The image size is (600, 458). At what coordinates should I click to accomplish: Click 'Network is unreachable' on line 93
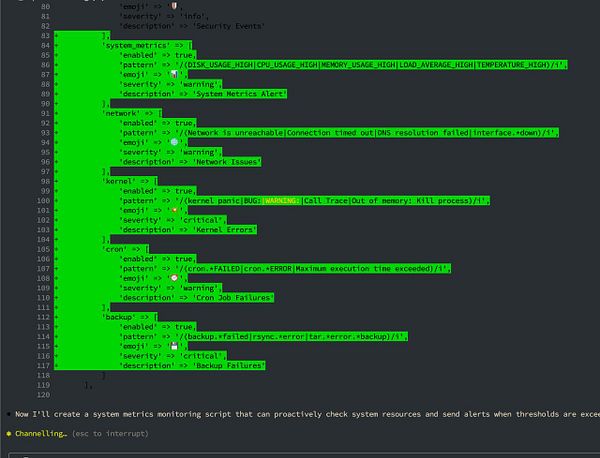point(235,133)
